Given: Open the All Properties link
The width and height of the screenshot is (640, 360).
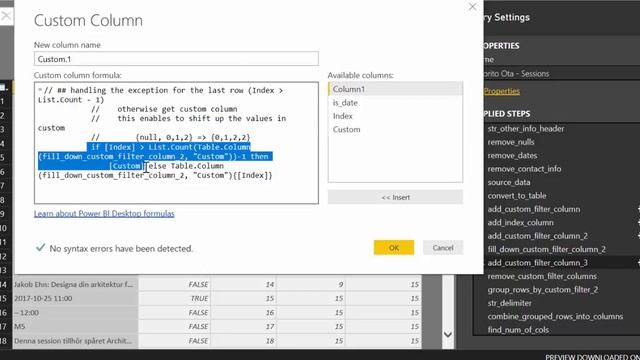Looking at the screenshot, I should [x=502, y=91].
